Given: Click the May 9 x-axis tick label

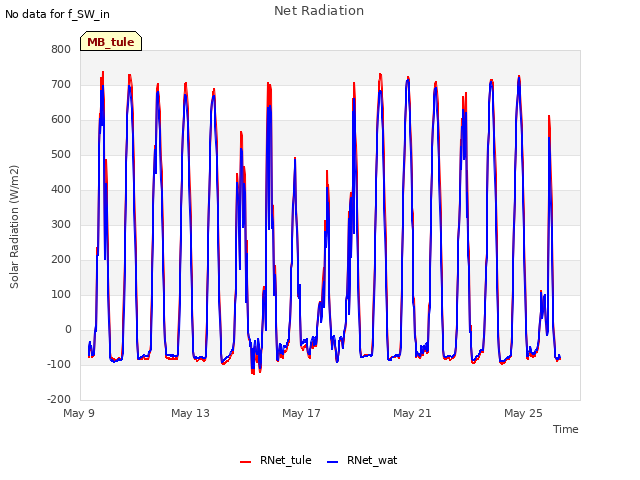Looking at the screenshot, I should [x=79, y=413].
